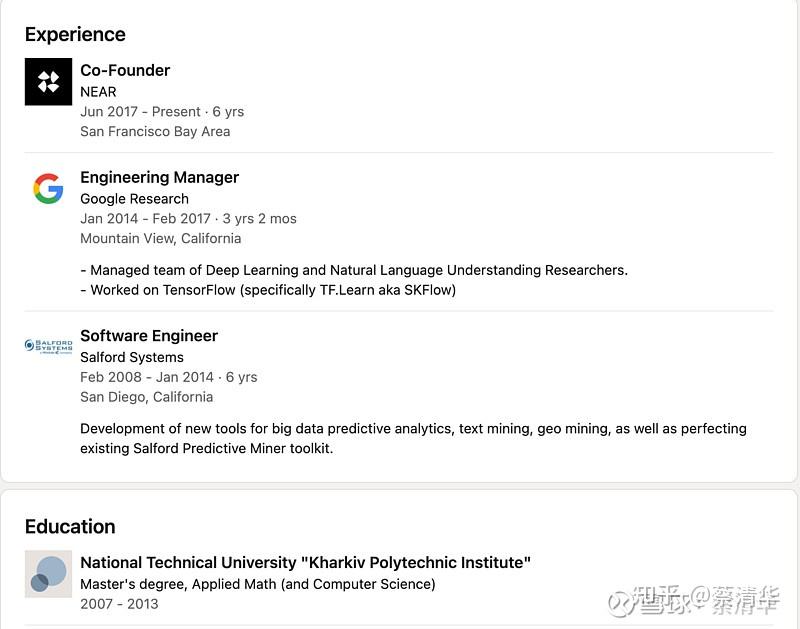The image size is (800, 629).
Task: Open National Technical University school link
Action: tap(306, 562)
